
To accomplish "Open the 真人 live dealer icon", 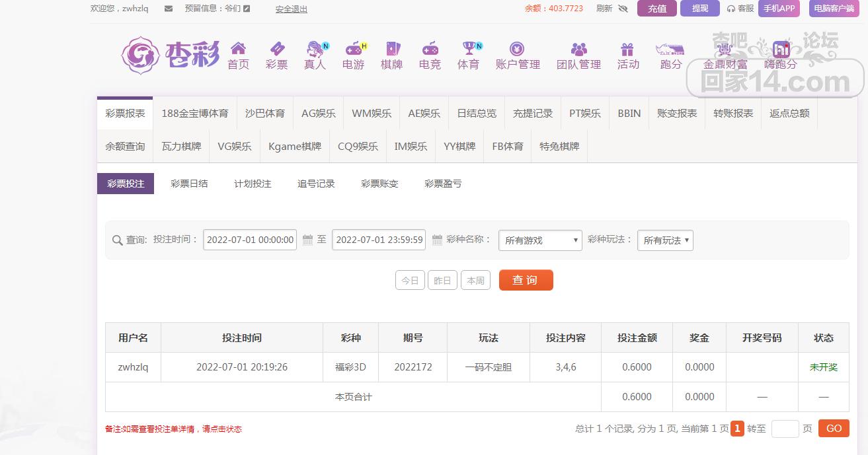I will [316, 49].
